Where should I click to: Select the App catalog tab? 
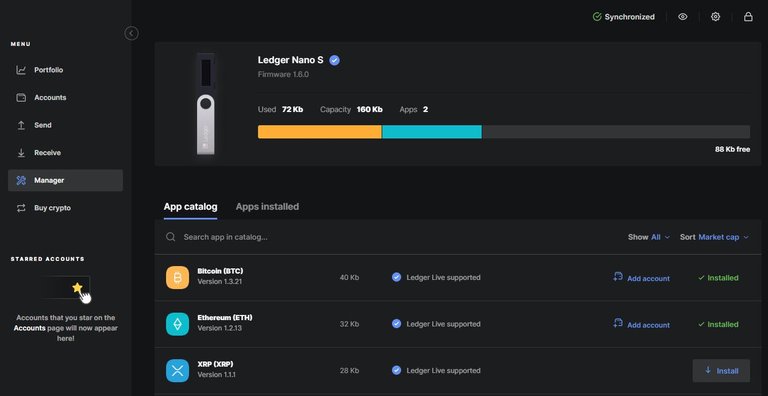coord(191,207)
